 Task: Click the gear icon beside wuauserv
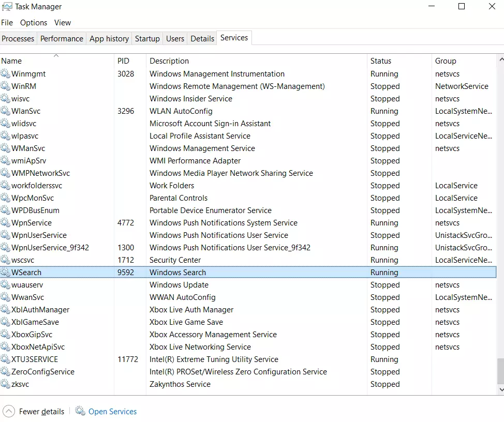click(5, 285)
